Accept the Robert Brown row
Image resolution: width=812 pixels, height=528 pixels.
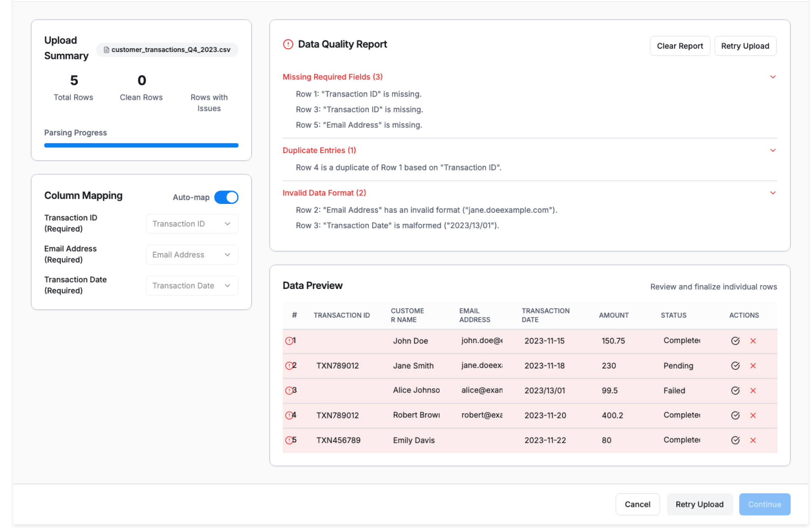tap(735, 415)
